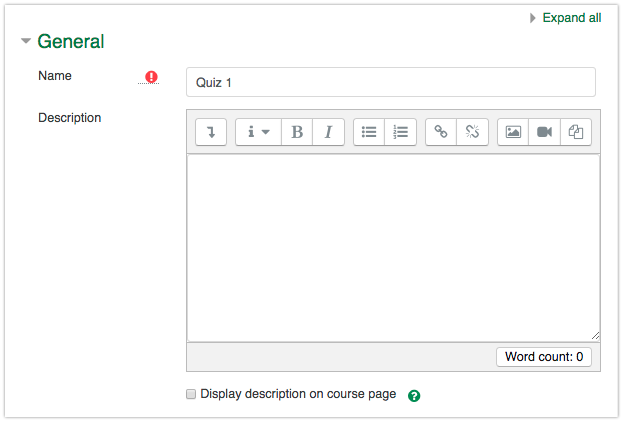This screenshot has width=623, height=422.
Task: Click the unlink icon
Action: click(x=472, y=132)
